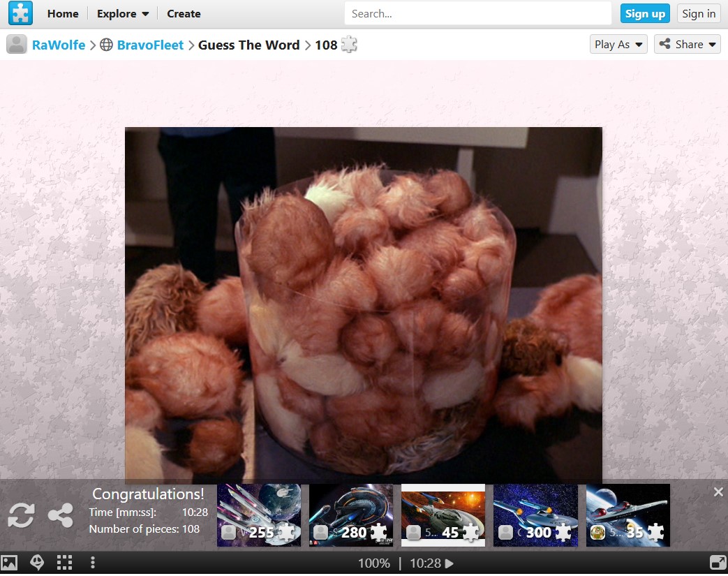
Task: Click the arrange pieces grid icon
Action: coord(65,563)
